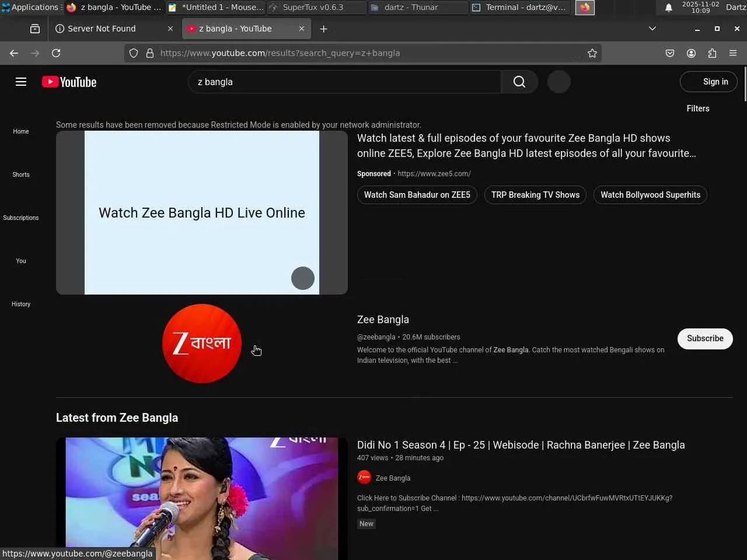This screenshot has width=747, height=560.
Task: Open Shorts in YouTube sidebar
Action: [x=21, y=174]
